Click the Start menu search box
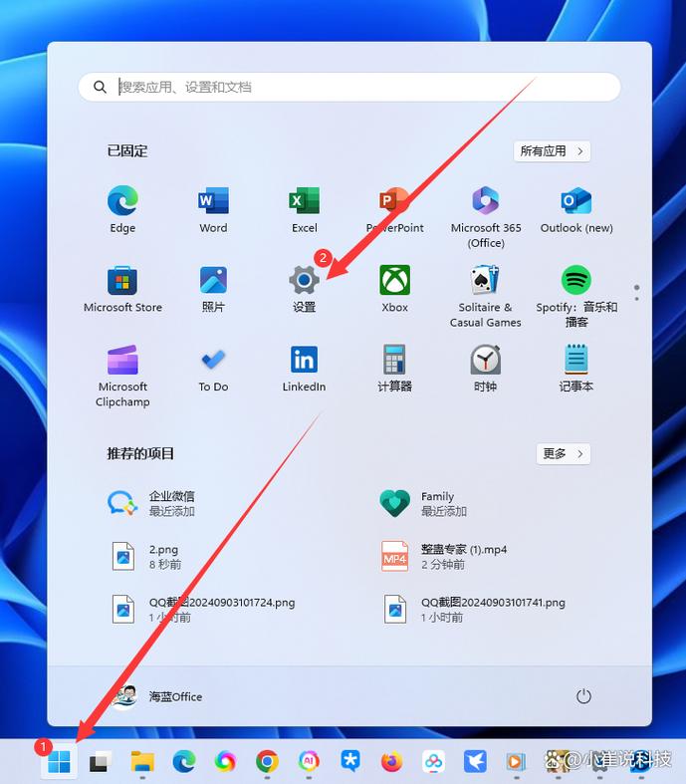 (x=348, y=87)
